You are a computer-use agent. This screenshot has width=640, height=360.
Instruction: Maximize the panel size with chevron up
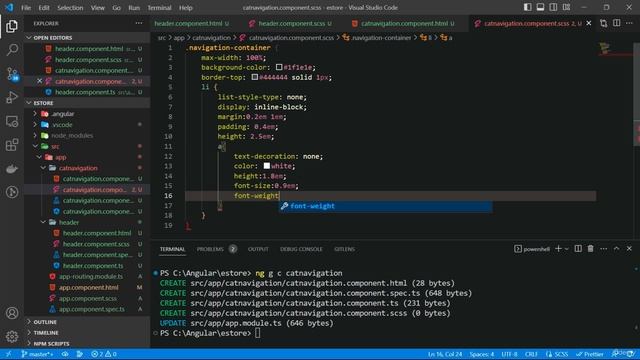[x=616, y=249]
